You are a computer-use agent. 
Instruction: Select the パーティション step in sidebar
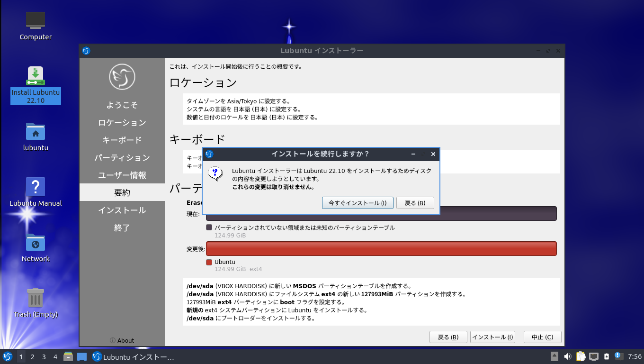[x=122, y=158]
